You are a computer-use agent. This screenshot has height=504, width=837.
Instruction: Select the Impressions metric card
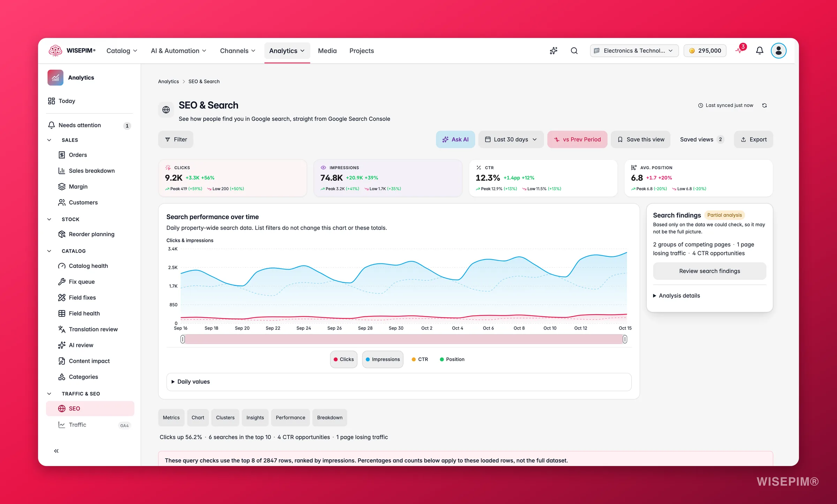click(x=388, y=178)
